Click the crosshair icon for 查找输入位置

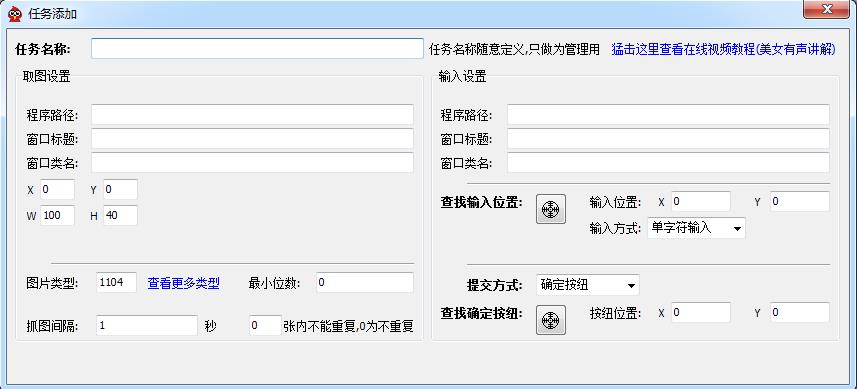point(551,209)
